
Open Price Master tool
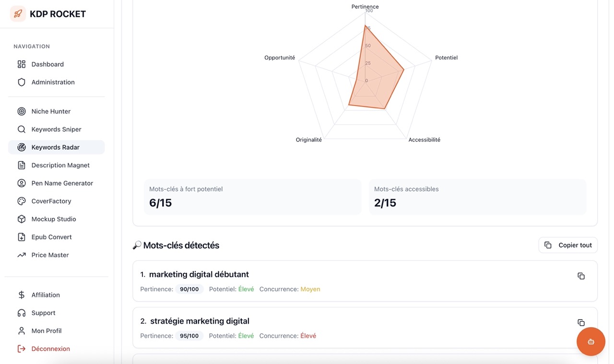50,255
